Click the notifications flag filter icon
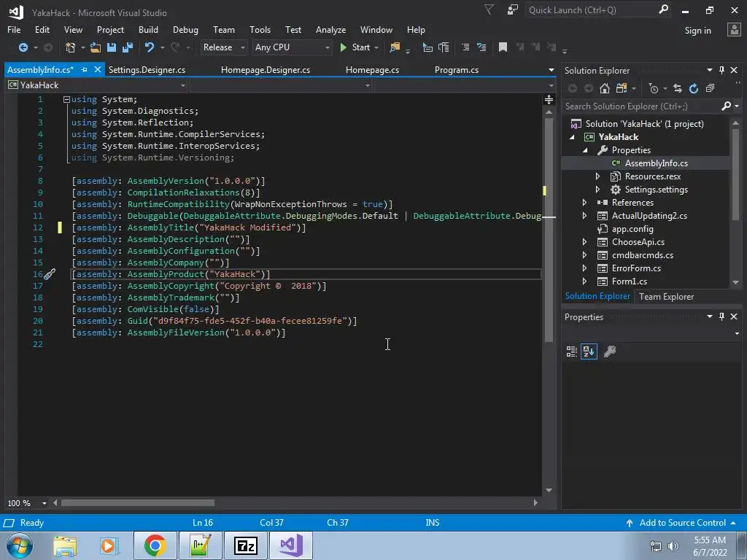The width and height of the screenshot is (747, 560). pyautogui.click(x=489, y=9)
